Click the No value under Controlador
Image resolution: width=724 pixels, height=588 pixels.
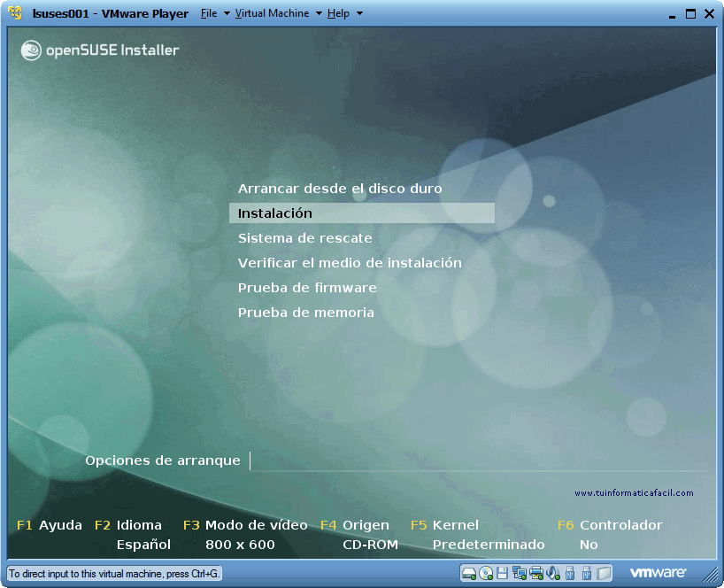[589, 545]
